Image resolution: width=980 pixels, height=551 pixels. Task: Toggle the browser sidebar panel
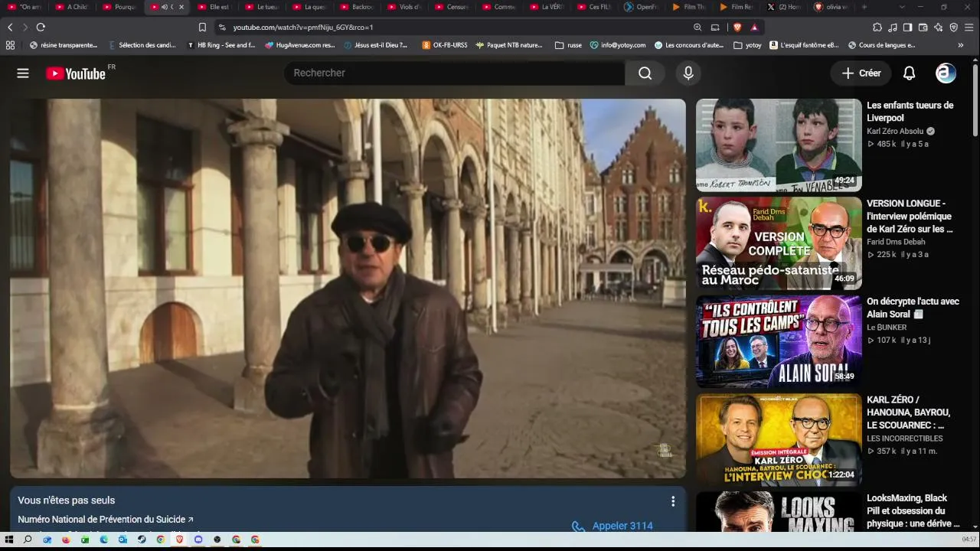tap(907, 27)
